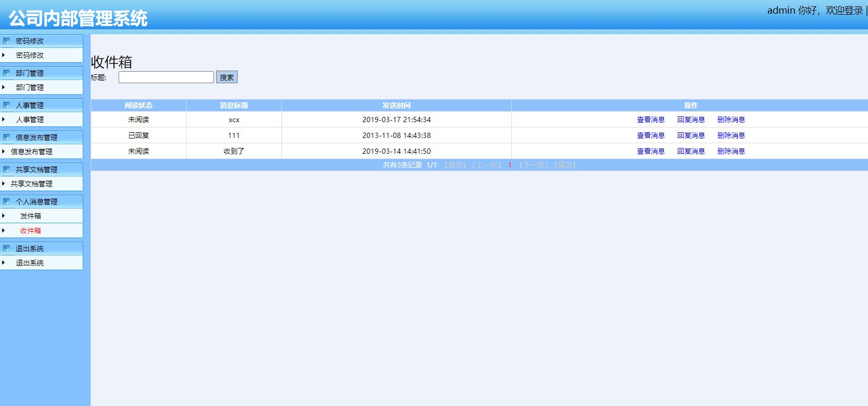868x406 pixels.
Task: Click the arrow bullet before the 发件箱 item
Action: click(x=3, y=215)
